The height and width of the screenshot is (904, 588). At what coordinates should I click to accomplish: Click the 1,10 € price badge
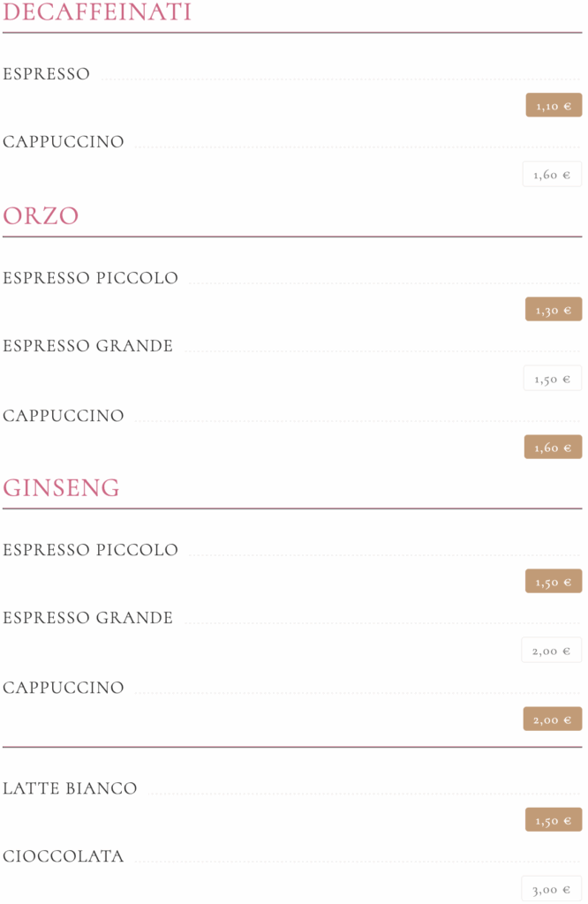[x=554, y=106]
